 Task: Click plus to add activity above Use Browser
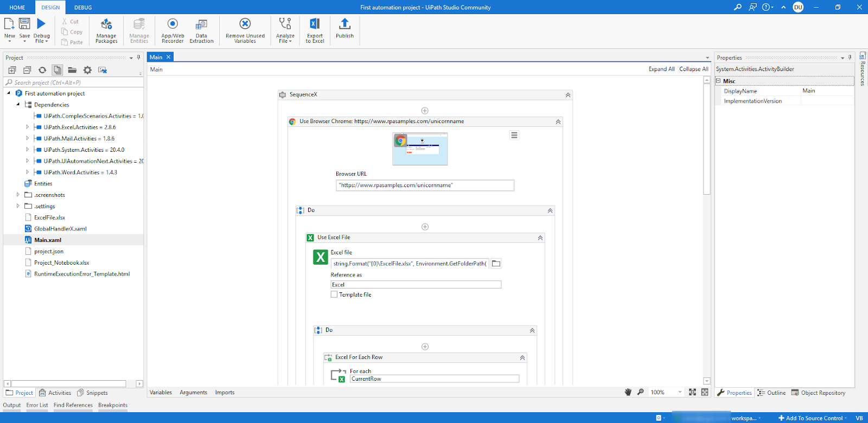coord(425,111)
